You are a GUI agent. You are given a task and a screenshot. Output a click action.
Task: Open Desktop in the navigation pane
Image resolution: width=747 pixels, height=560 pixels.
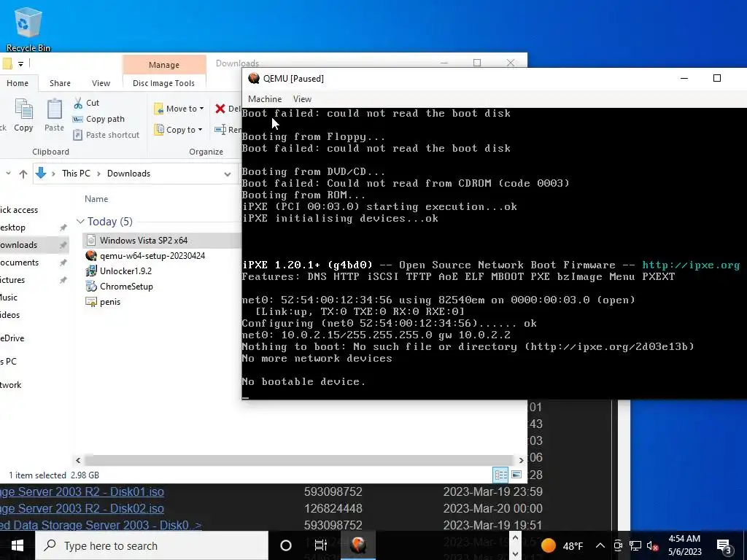pyautogui.click(x=13, y=227)
